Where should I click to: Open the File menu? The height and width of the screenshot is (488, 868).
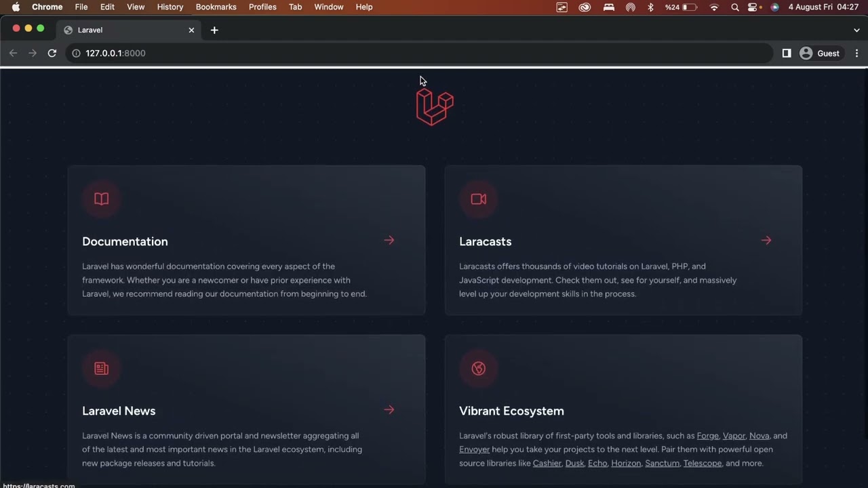[81, 7]
